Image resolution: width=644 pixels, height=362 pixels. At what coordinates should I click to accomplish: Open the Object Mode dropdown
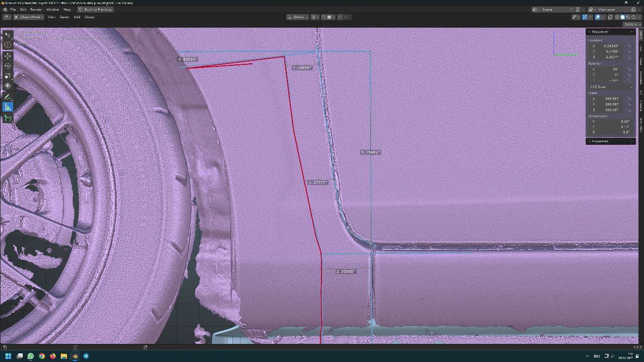coord(28,17)
